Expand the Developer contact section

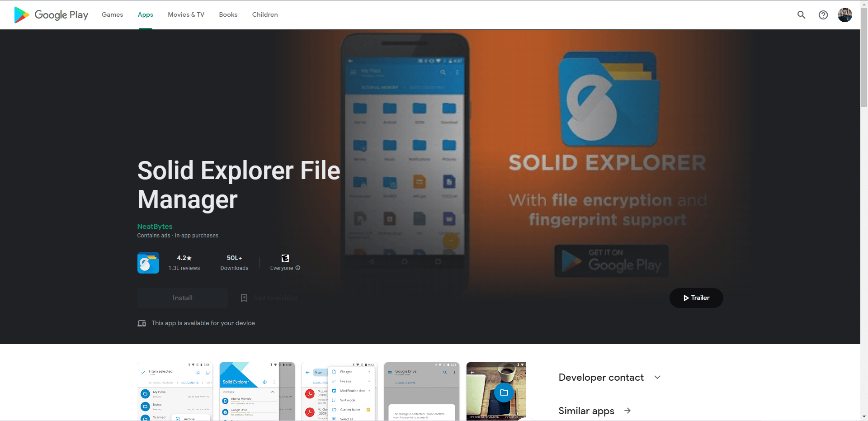(610, 378)
